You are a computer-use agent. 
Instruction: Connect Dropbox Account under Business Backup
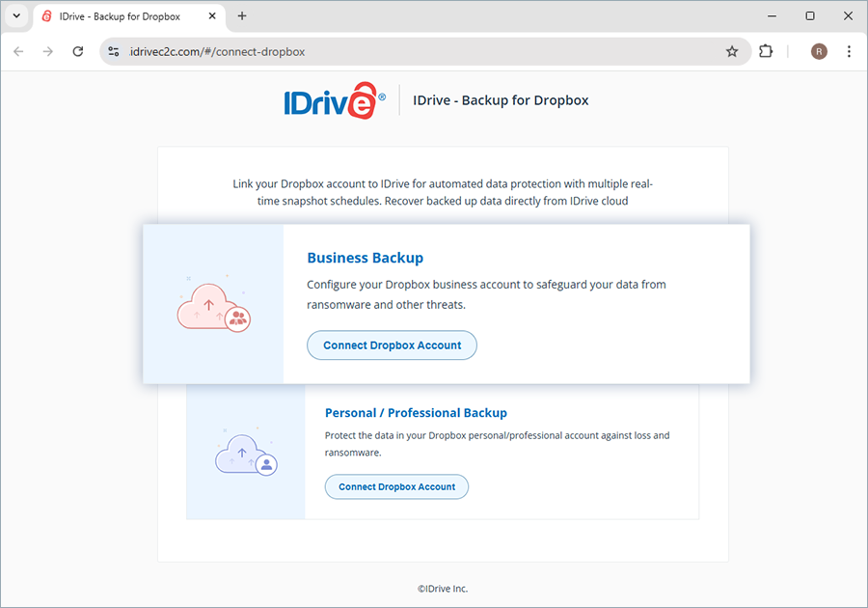tap(392, 345)
